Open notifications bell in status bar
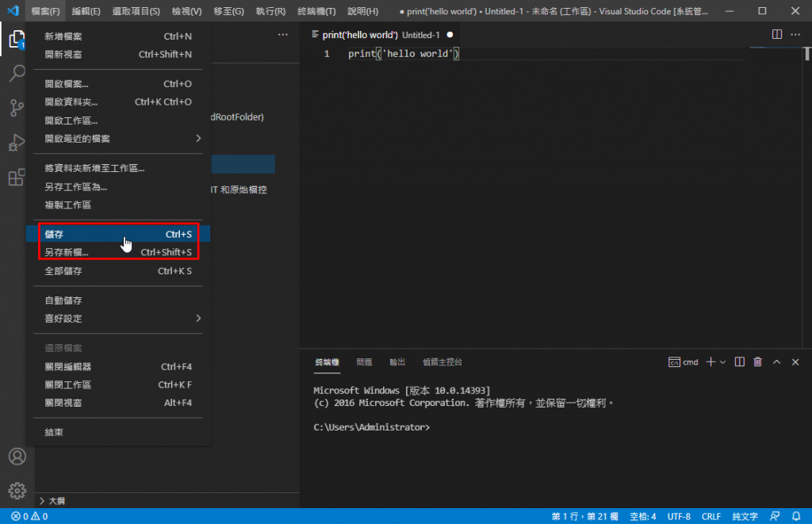 click(x=796, y=516)
